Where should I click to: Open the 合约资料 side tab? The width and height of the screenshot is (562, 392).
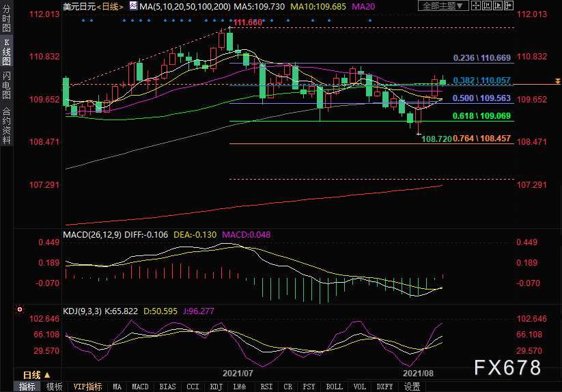[6, 126]
